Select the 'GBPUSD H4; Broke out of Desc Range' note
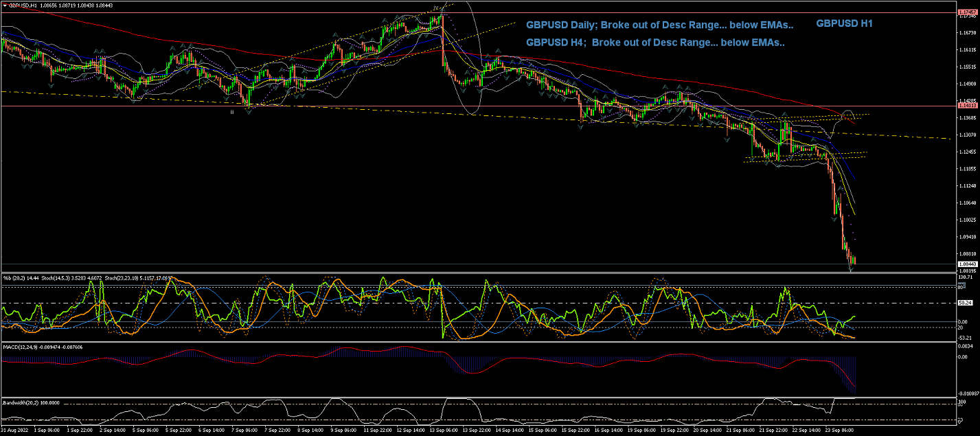The height and width of the screenshot is (436, 980). click(x=655, y=43)
